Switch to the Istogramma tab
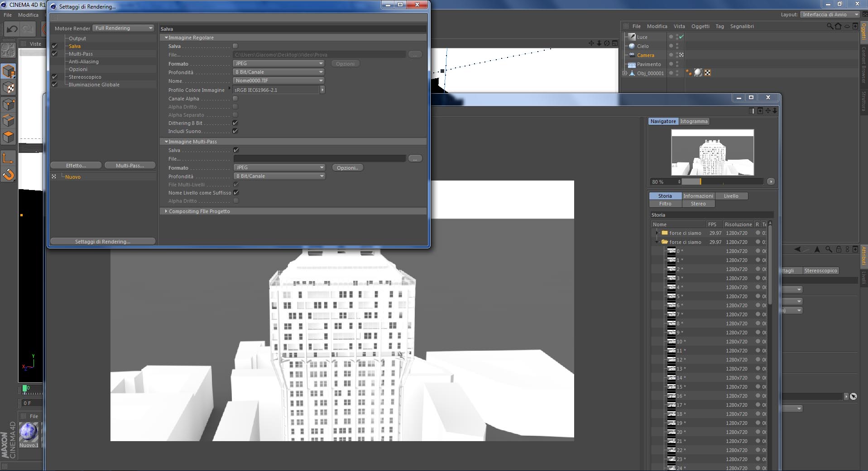The width and height of the screenshot is (868, 471). click(x=694, y=121)
